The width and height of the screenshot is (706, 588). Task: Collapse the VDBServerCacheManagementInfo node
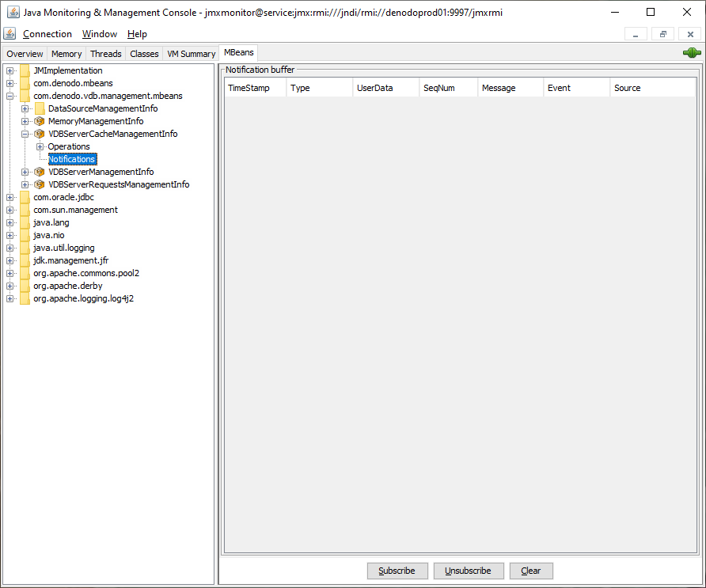tap(25, 134)
